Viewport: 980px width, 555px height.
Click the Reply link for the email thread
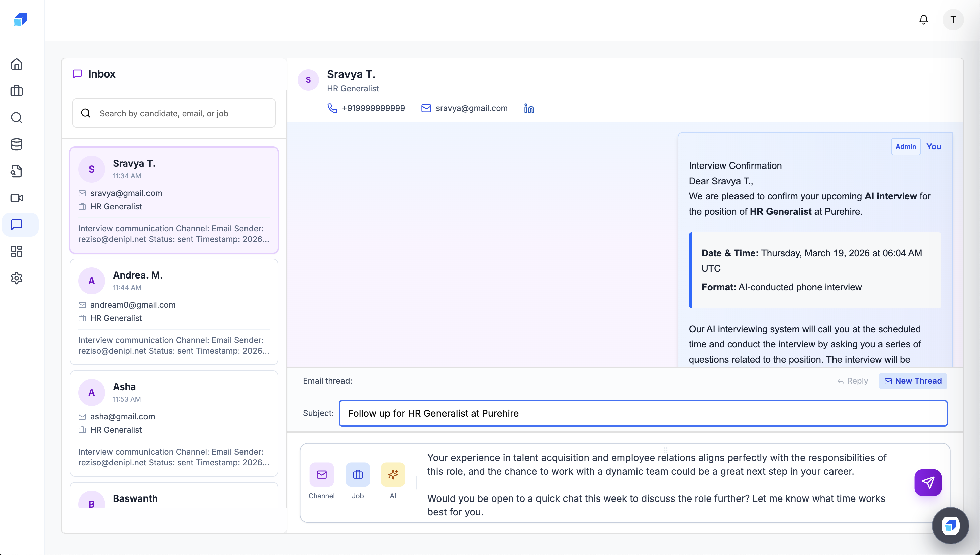[853, 381]
